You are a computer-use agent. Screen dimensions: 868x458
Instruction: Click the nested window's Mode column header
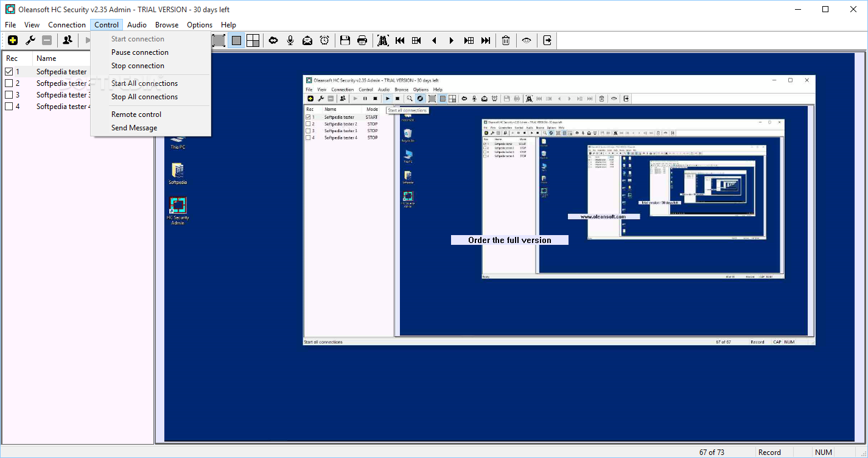[372, 110]
